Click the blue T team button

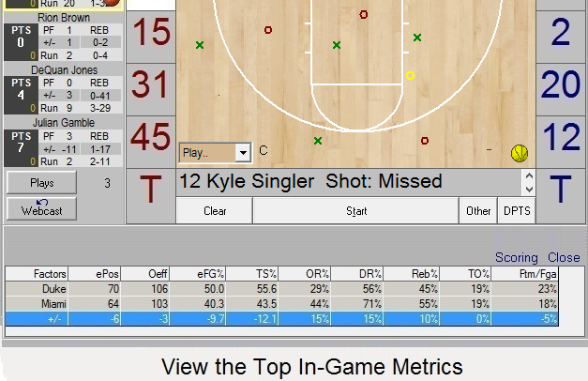click(561, 190)
